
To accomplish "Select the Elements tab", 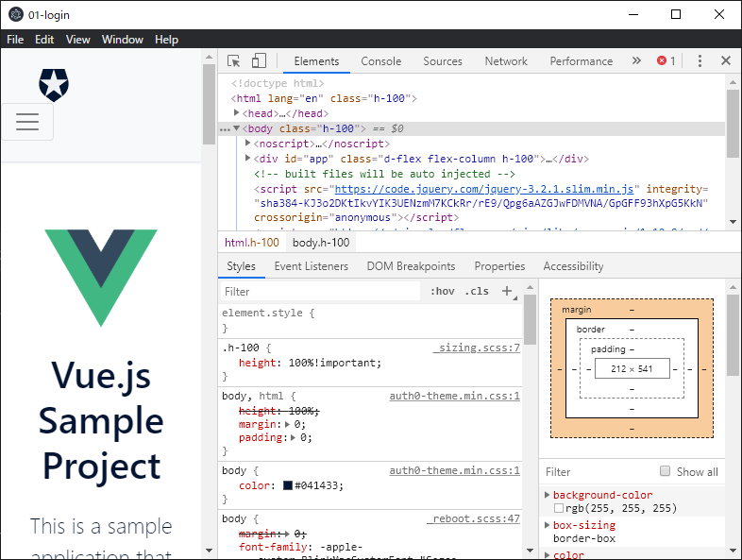I will pyautogui.click(x=316, y=61).
